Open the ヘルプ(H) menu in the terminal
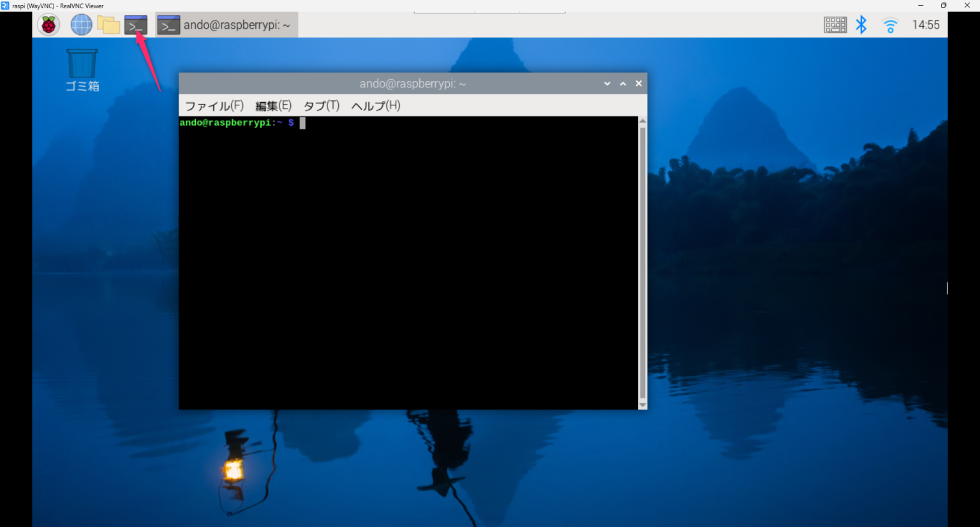Viewport: 980px width, 527px height. pos(375,105)
